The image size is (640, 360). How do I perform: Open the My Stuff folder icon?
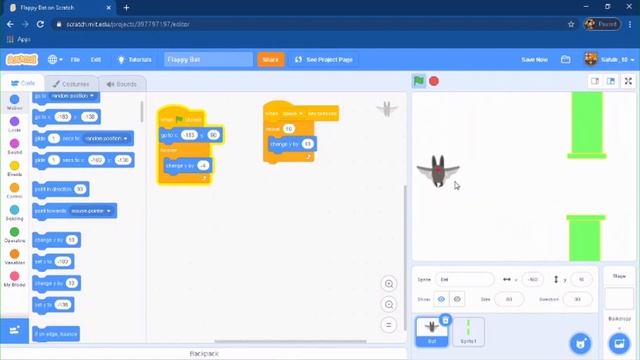click(565, 60)
